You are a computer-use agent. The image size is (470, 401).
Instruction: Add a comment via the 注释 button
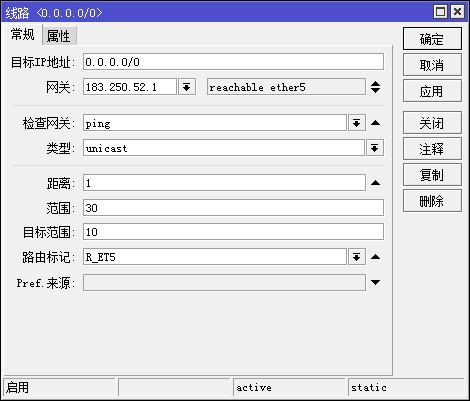(x=432, y=149)
